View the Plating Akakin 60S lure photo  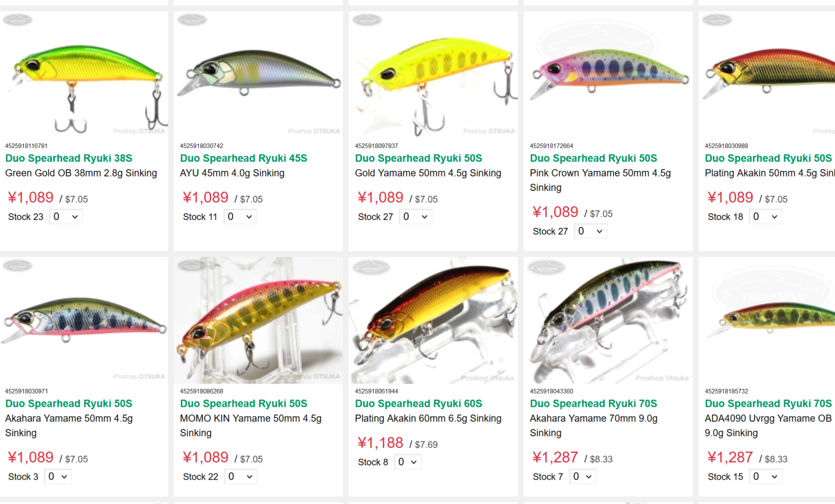[433, 320]
